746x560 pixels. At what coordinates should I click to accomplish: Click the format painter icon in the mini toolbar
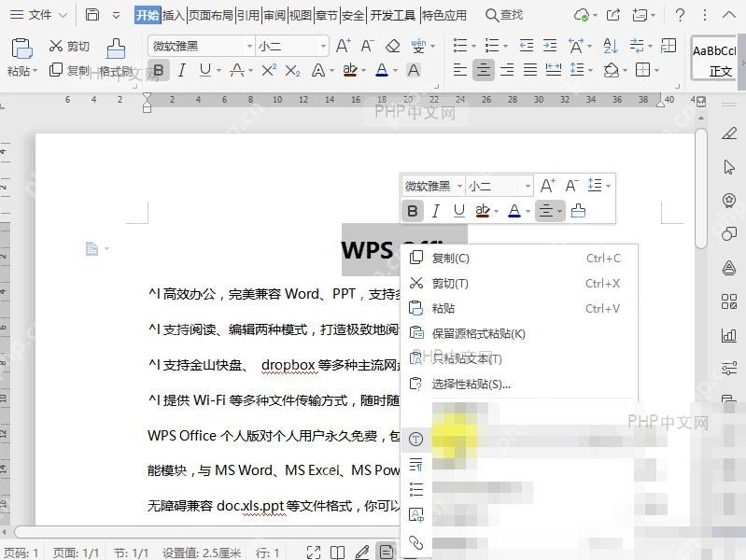click(578, 210)
